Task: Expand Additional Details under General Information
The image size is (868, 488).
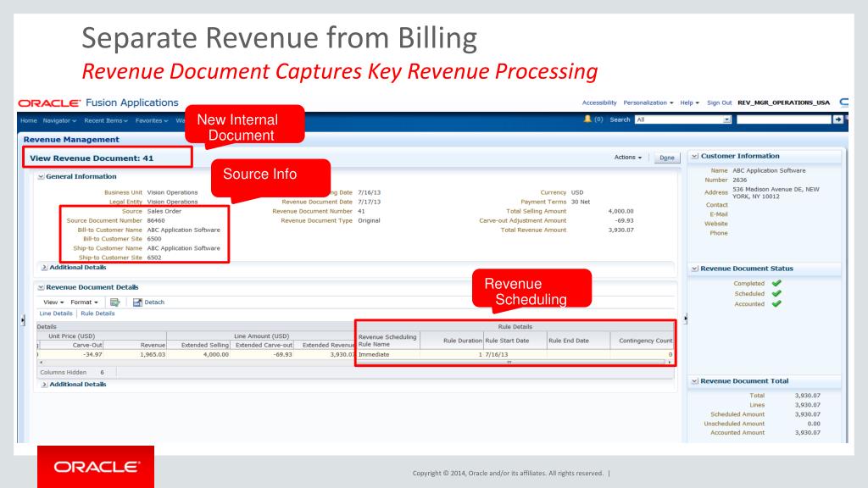Action: [x=44, y=267]
